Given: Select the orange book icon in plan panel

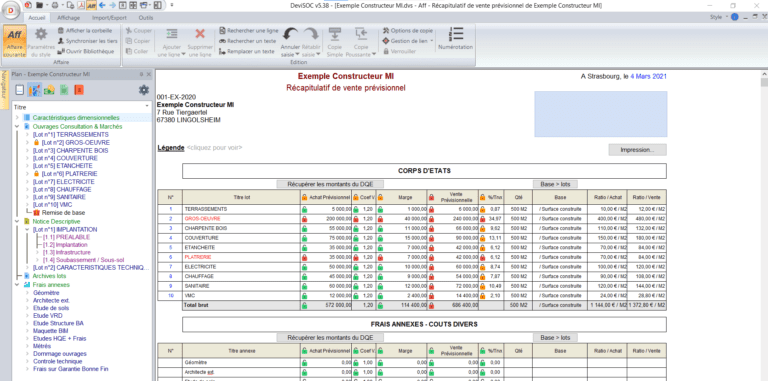Looking at the screenshot, I should tap(79, 90).
